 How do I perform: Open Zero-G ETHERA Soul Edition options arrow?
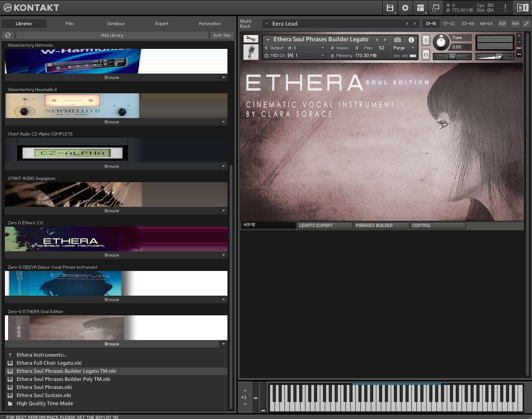(x=223, y=344)
